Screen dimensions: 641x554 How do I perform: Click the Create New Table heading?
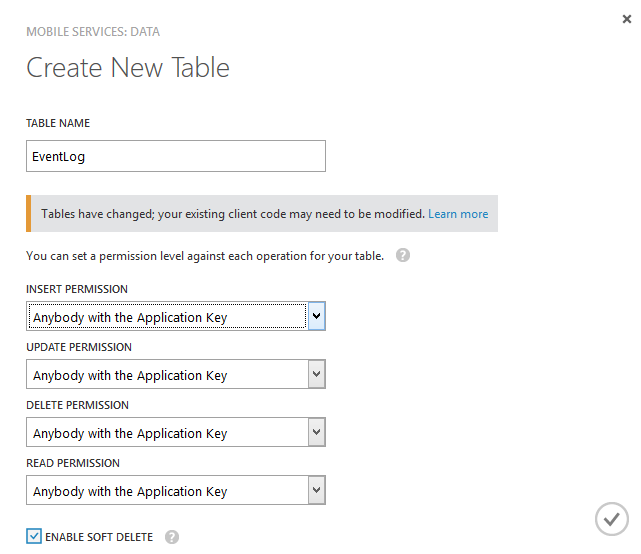(x=128, y=68)
